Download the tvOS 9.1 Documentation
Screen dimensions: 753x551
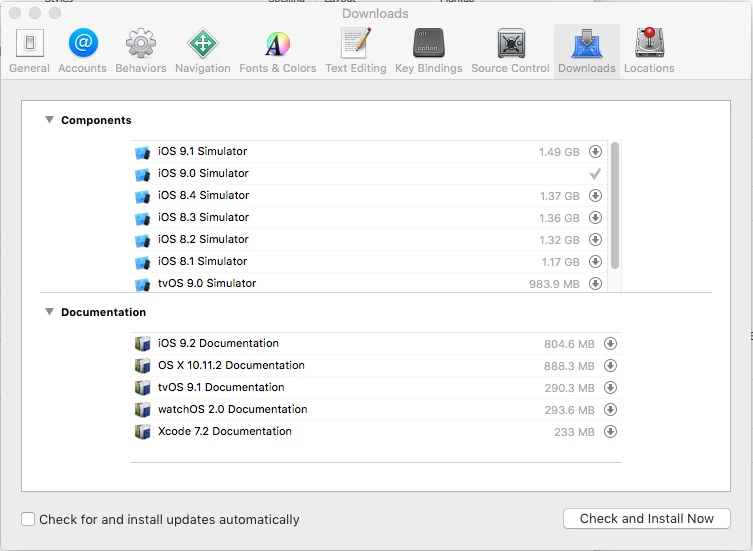click(x=610, y=388)
